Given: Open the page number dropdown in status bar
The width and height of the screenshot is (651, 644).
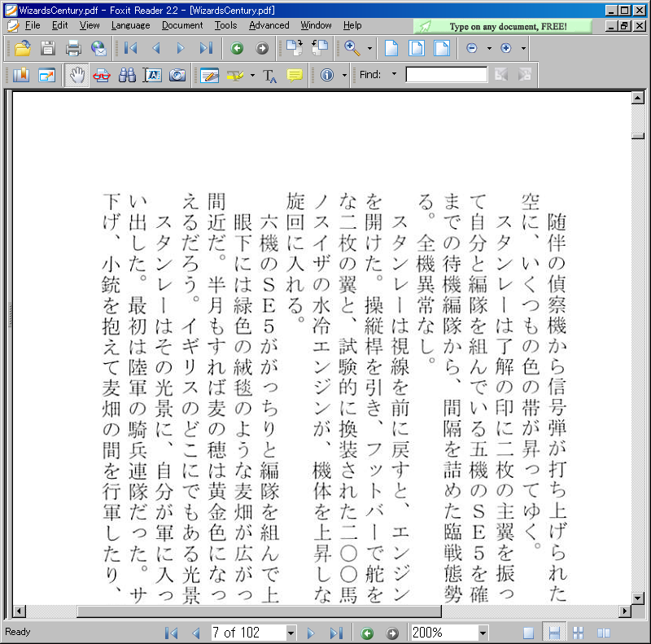Looking at the screenshot, I should pos(291,633).
